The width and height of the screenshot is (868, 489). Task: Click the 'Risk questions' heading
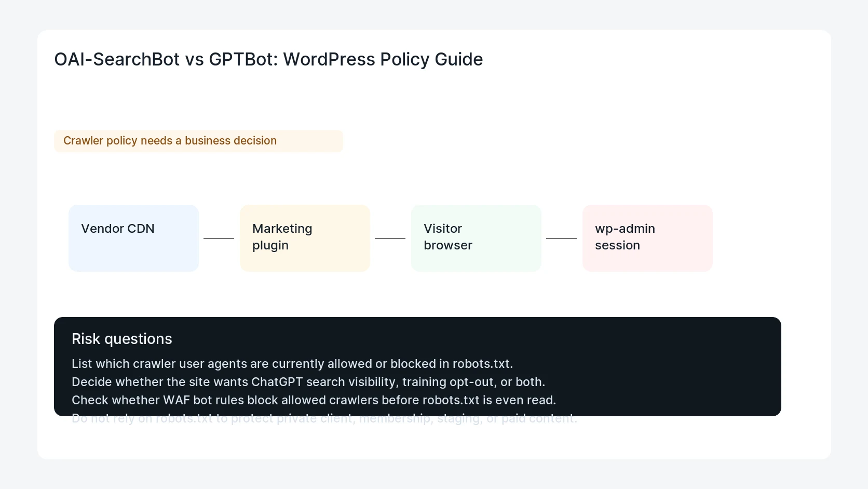[x=122, y=339]
